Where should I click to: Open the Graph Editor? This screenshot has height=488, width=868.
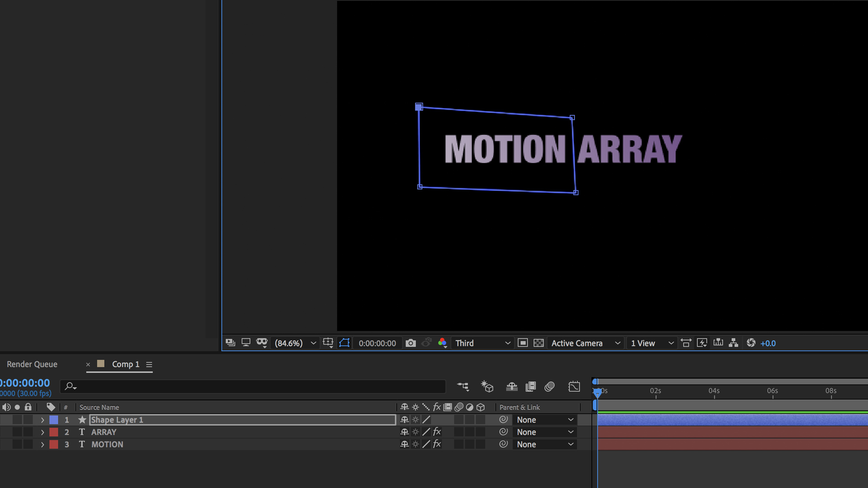(x=574, y=386)
